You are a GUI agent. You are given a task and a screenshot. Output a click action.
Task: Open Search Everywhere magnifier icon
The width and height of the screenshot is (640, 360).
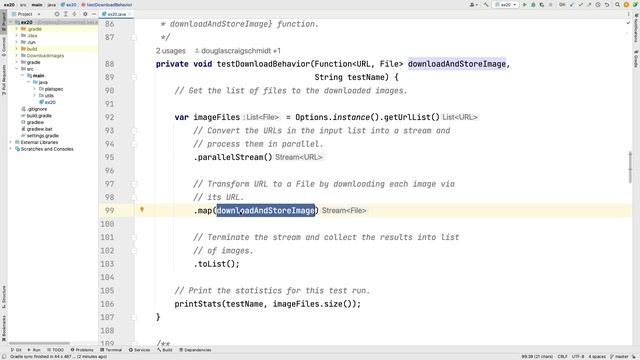click(617, 4)
